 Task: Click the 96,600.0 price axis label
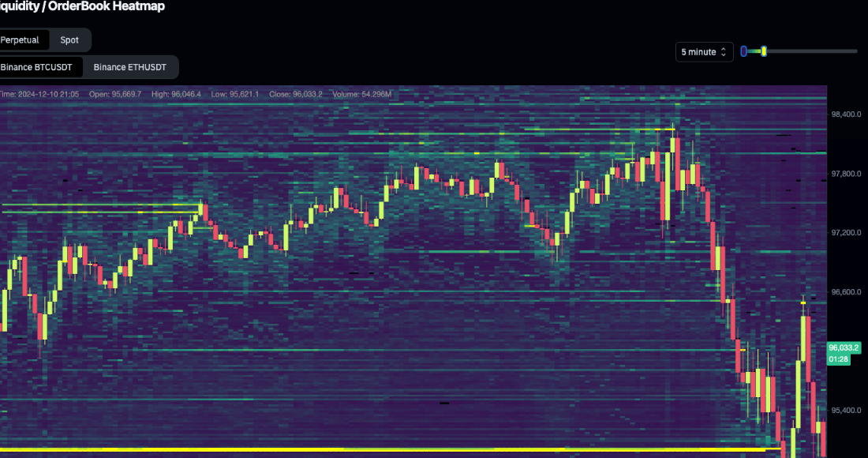click(x=846, y=292)
